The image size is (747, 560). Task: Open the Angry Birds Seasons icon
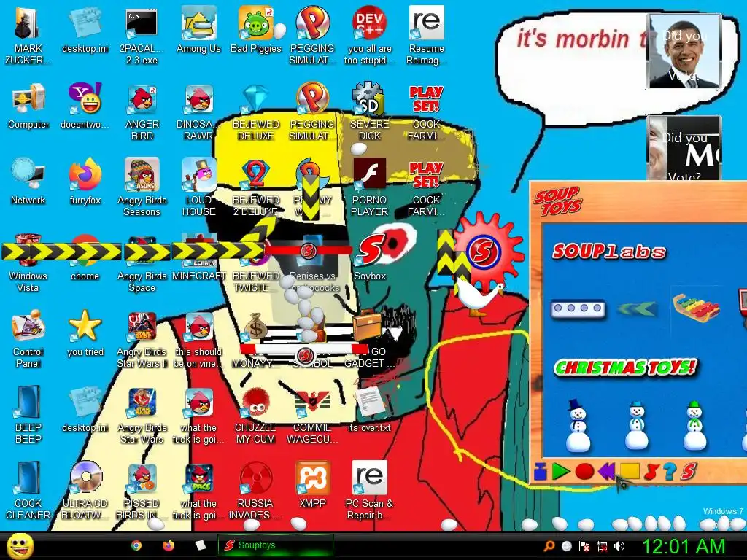142,187
